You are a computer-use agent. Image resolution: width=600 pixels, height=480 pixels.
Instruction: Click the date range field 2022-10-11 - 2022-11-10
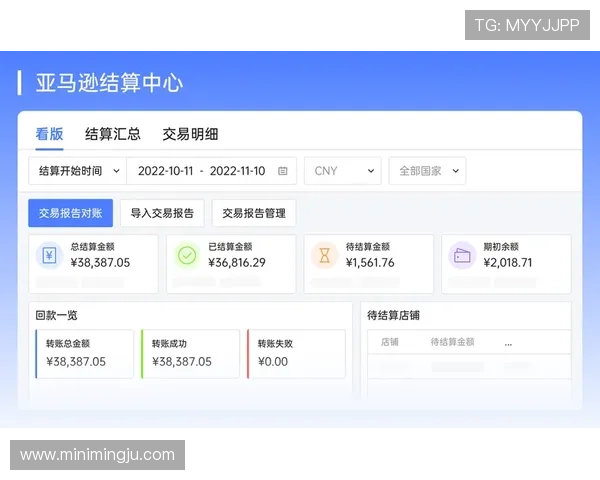coord(212,171)
